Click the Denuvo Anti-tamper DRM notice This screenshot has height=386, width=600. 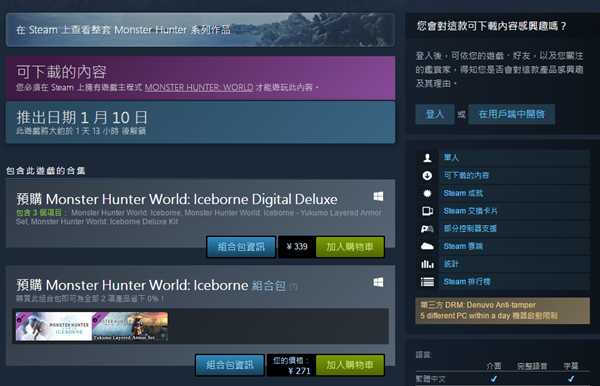(502, 311)
